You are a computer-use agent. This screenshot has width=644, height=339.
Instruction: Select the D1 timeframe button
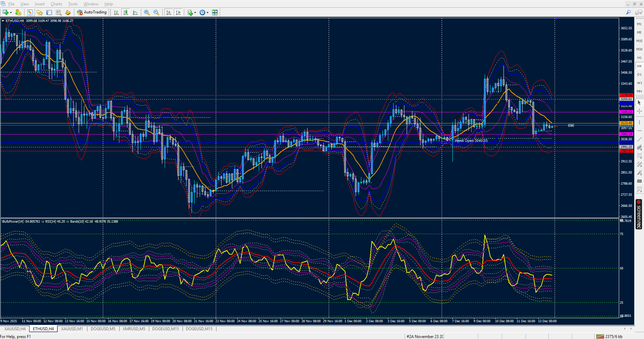point(639,75)
